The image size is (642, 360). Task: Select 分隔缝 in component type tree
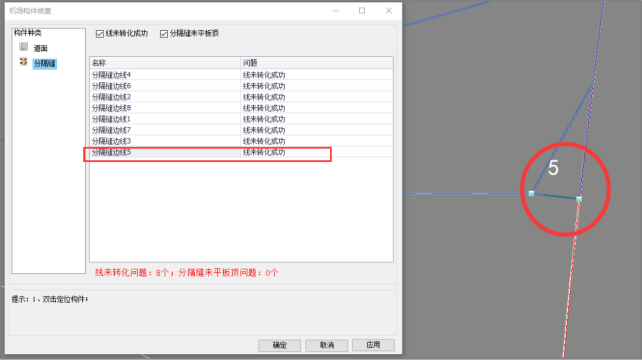(45, 63)
